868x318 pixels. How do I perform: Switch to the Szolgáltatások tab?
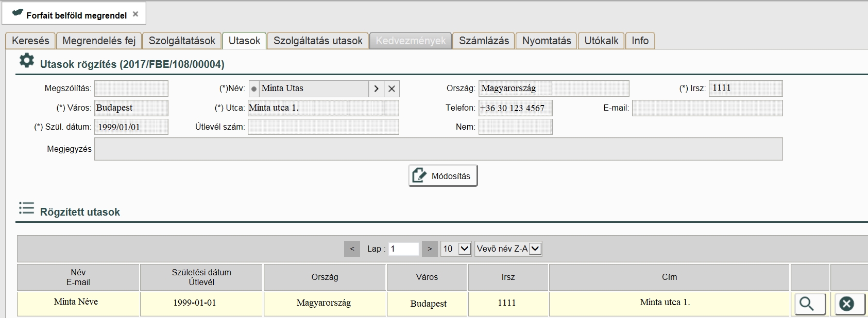[x=182, y=41]
